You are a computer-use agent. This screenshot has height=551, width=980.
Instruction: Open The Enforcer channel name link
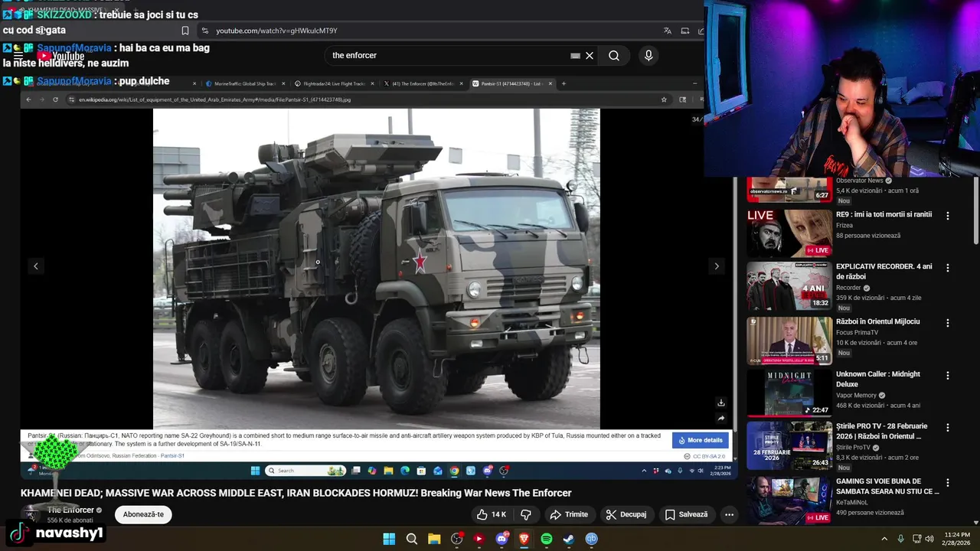(70, 510)
